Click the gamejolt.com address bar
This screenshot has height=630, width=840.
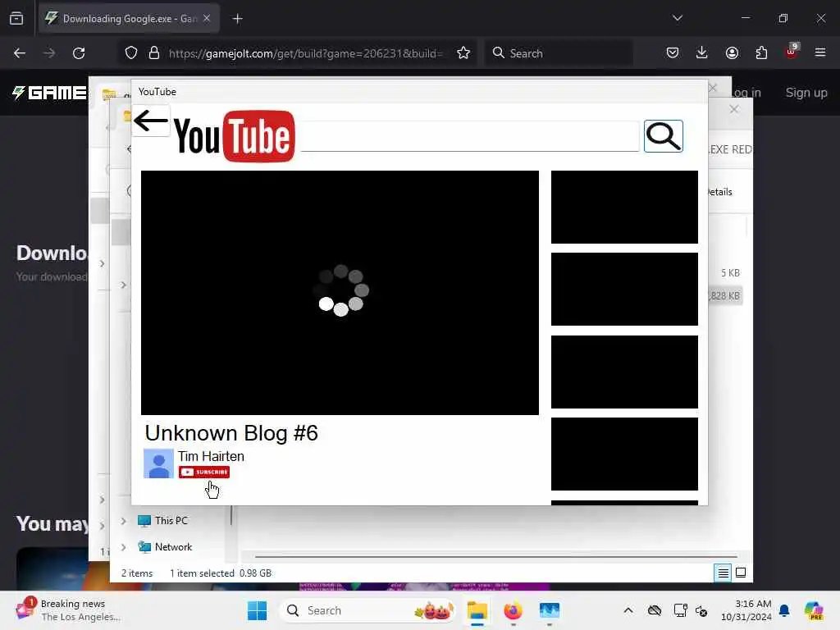click(305, 53)
